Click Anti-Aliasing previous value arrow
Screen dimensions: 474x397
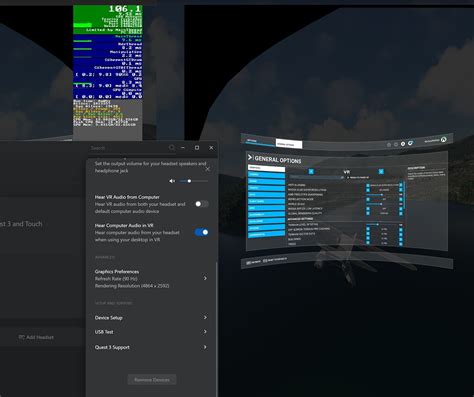[368, 185]
